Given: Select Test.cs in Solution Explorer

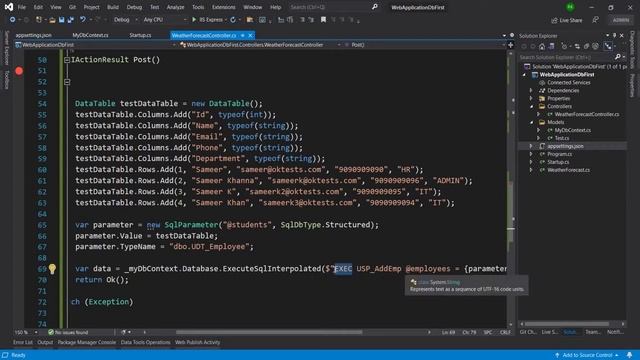Looking at the screenshot, I should [x=562, y=138].
